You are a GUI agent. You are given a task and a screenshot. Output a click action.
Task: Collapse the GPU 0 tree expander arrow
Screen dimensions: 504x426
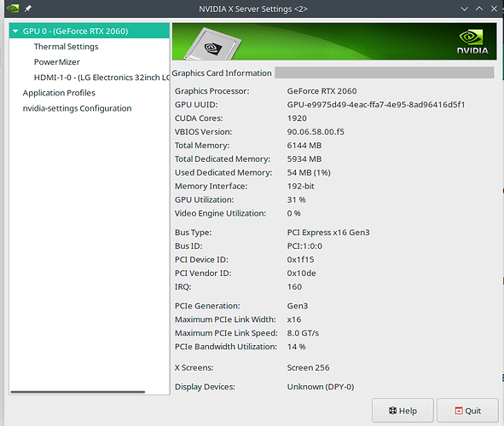pyautogui.click(x=15, y=32)
